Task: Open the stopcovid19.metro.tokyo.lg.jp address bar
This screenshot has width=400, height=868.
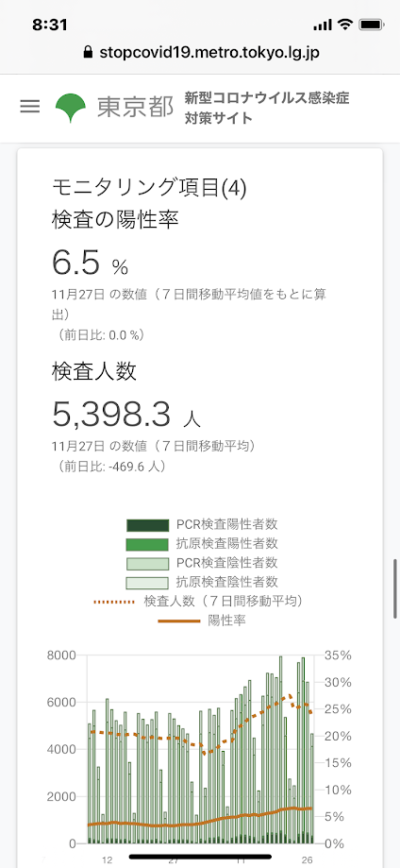Action: [x=200, y=53]
